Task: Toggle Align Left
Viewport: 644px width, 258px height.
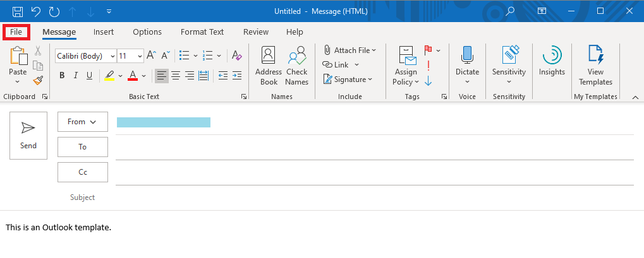Action: coord(162,76)
